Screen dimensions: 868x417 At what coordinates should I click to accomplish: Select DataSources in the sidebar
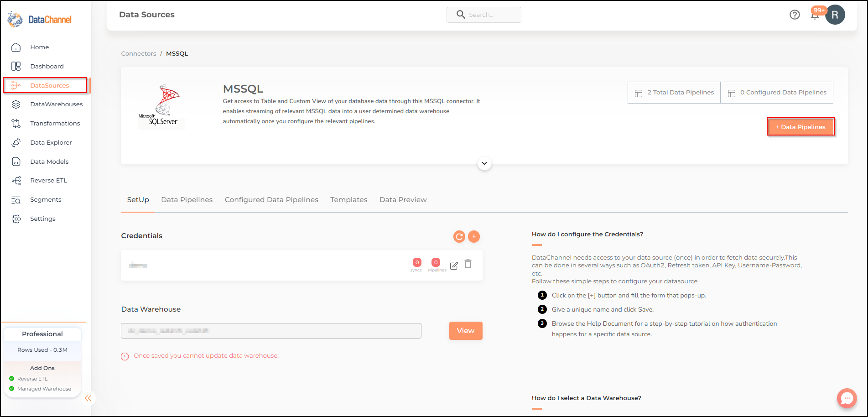(45, 85)
